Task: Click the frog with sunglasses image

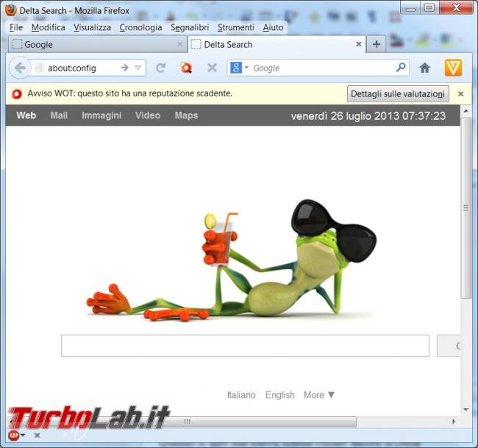Action: pos(232,261)
